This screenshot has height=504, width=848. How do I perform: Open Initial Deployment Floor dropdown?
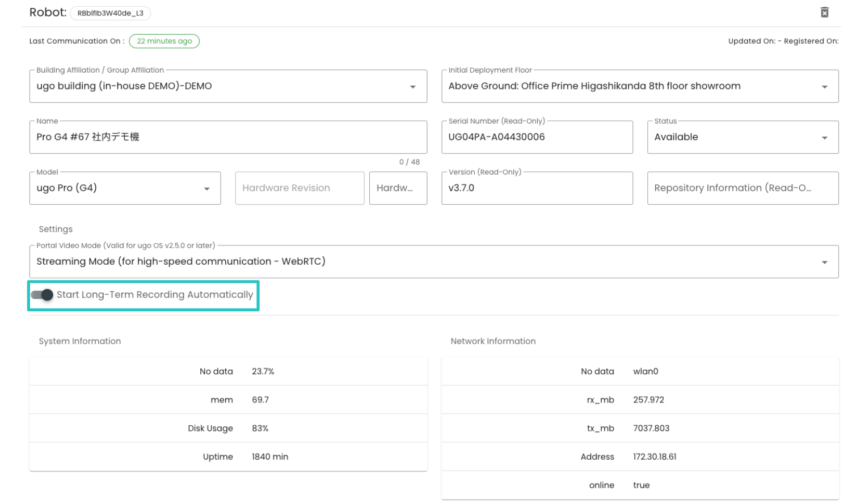pyautogui.click(x=640, y=86)
